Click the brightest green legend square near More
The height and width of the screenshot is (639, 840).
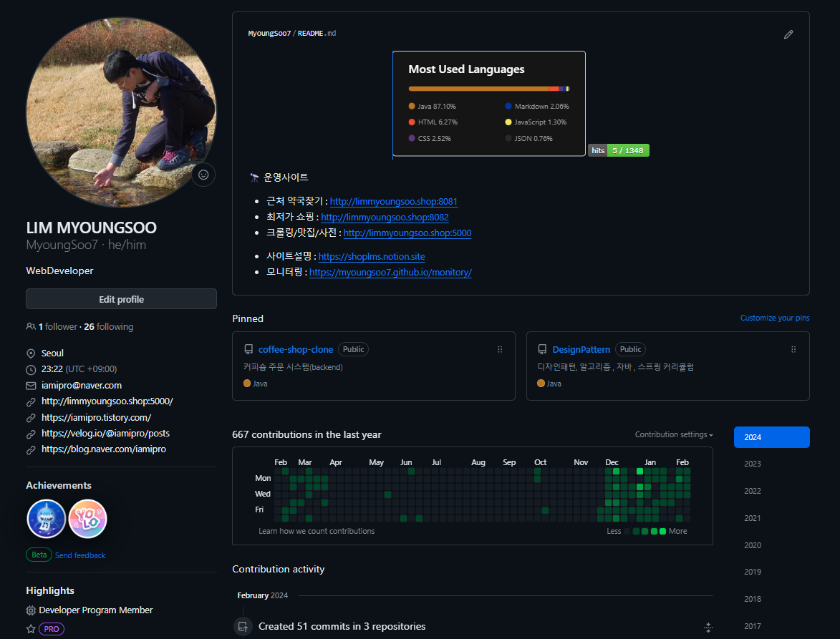tap(662, 532)
